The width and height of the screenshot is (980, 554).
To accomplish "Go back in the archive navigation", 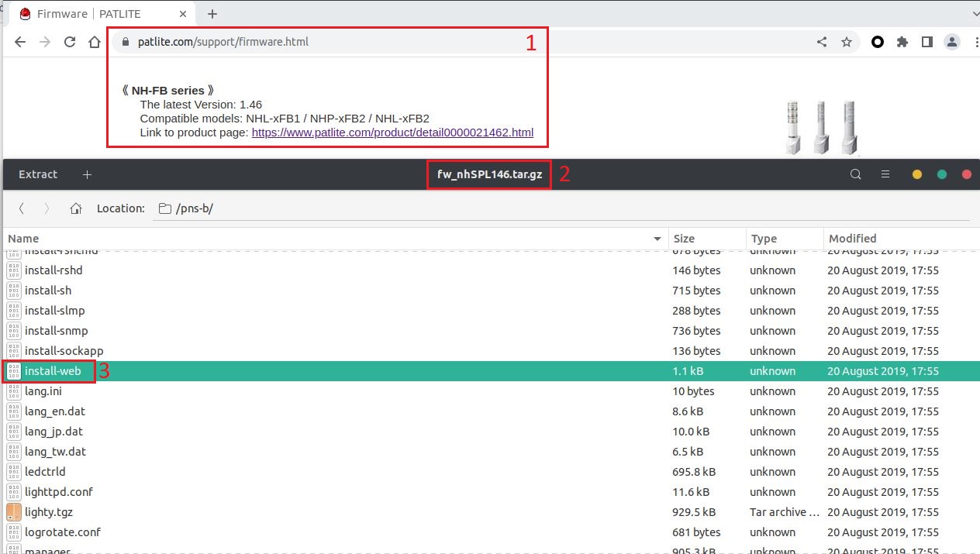I will [x=22, y=208].
